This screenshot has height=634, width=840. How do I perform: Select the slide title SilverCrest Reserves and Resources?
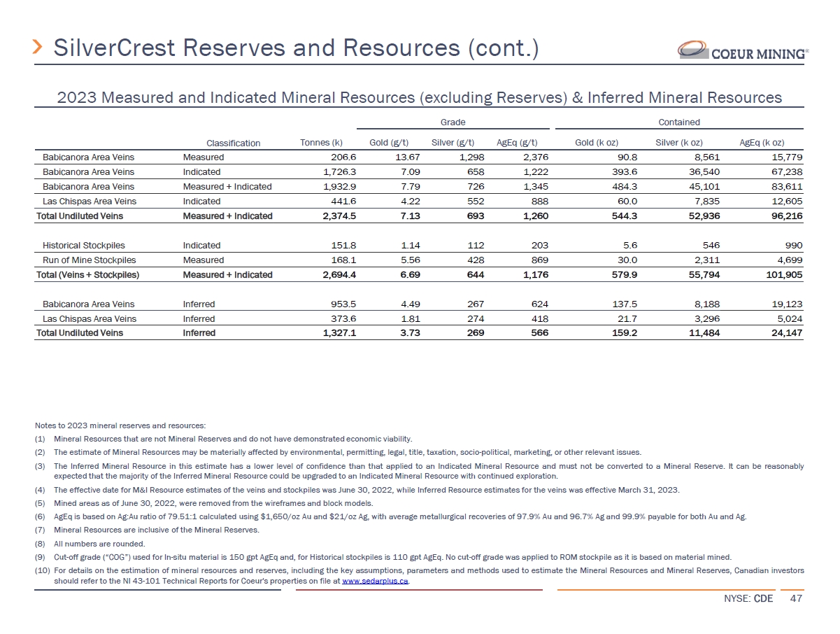tap(295, 48)
